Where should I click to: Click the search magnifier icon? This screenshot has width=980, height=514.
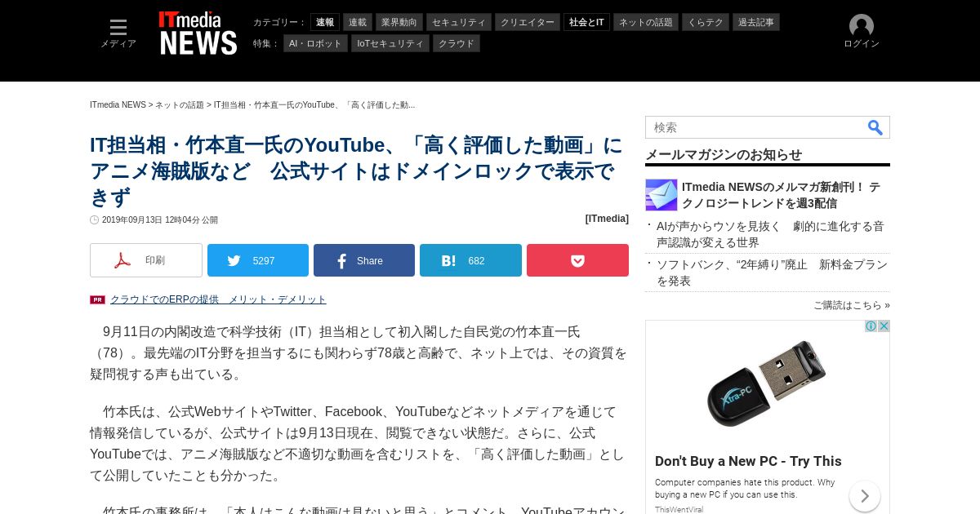click(x=875, y=127)
